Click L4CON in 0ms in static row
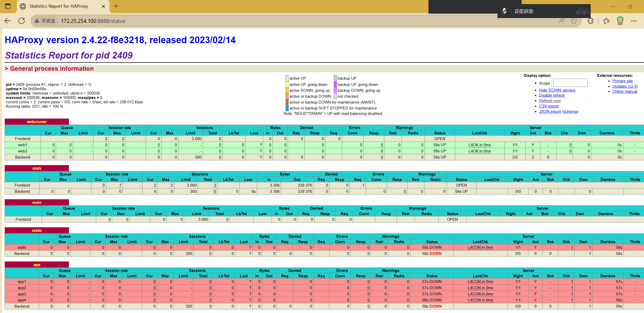Screen dimensions: 644x313 tap(480, 247)
